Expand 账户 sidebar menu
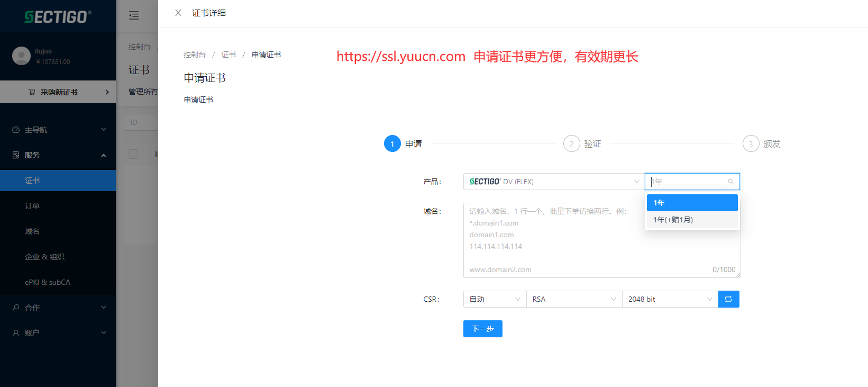868x387 pixels. pyautogui.click(x=58, y=333)
